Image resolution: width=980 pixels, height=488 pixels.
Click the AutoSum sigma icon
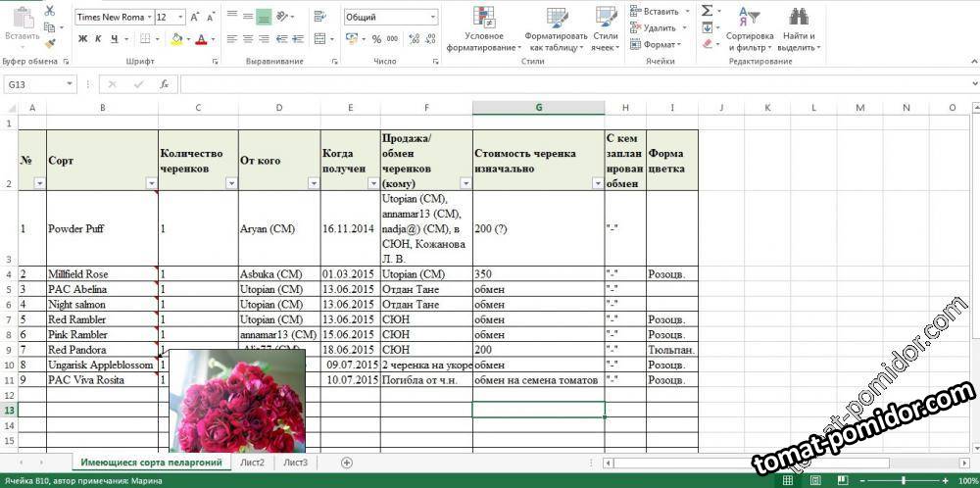pyautogui.click(x=707, y=11)
